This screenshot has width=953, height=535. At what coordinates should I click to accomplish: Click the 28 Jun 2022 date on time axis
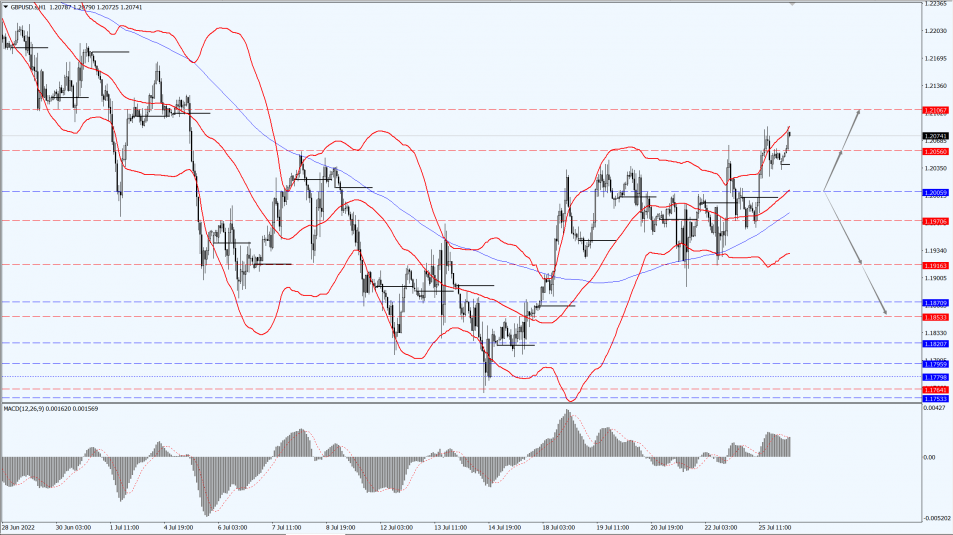(22, 526)
